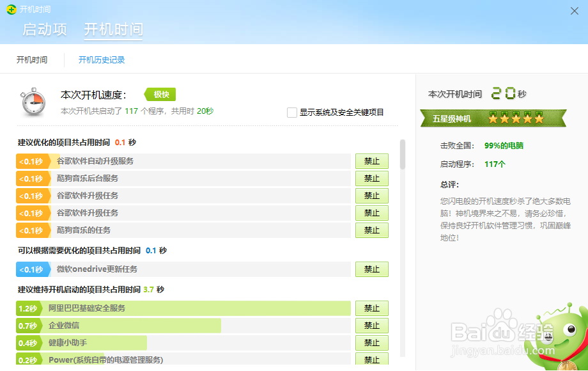Switch to the 启动项 tab
The height and width of the screenshot is (371, 588).
45,29
